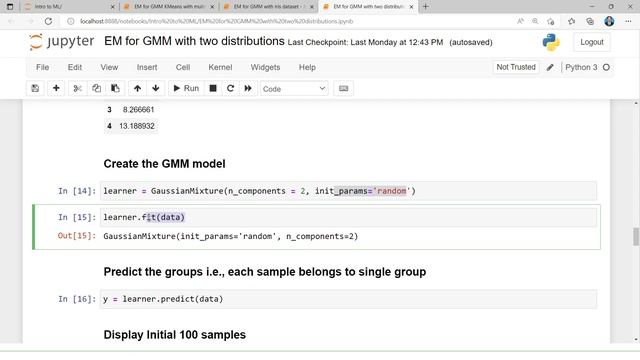Click the table value 8.266661
The height and width of the screenshot is (360, 640).
[x=138, y=110]
